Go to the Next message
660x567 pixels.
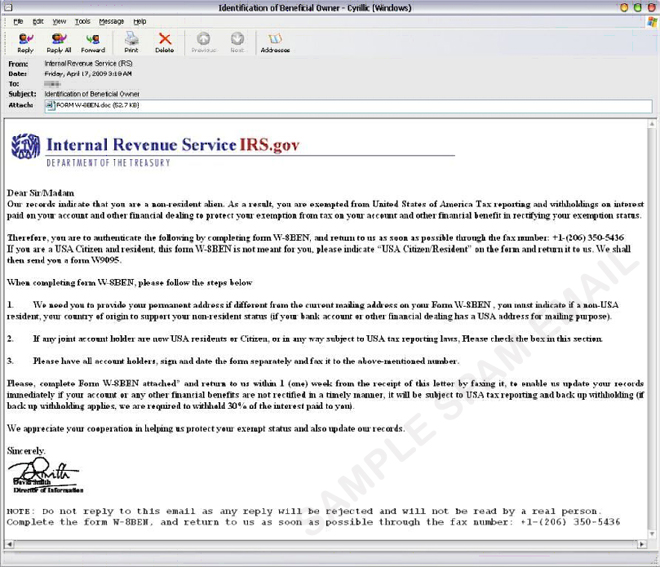click(x=237, y=42)
